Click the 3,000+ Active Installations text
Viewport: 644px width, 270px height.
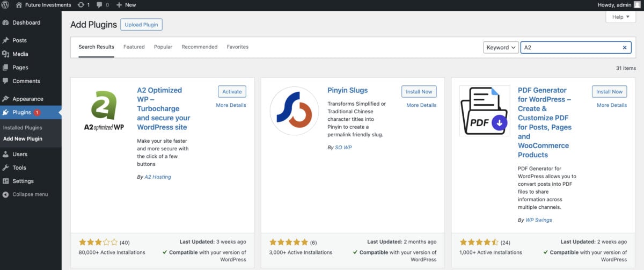click(x=301, y=252)
